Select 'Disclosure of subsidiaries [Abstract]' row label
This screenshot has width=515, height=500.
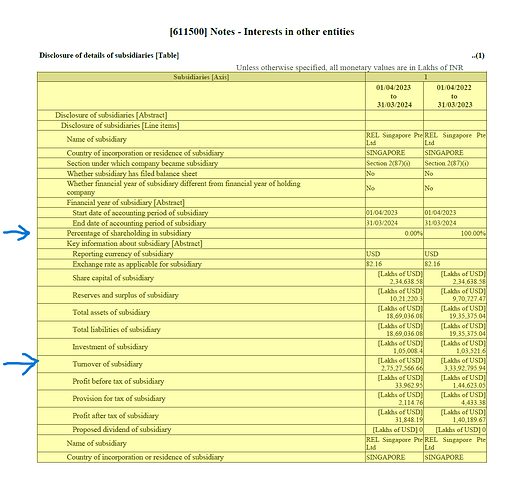click(x=111, y=115)
